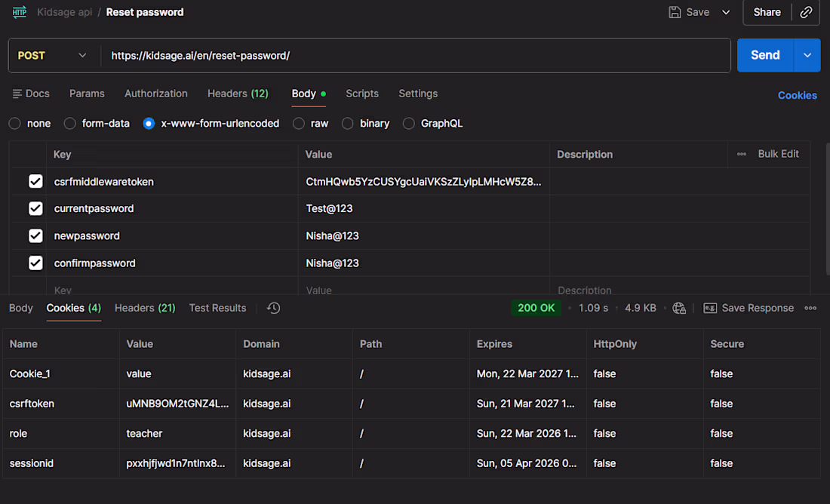The width and height of the screenshot is (830, 504).
Task: Click the HTTP request type icon
Action: [x=20, y=11]
